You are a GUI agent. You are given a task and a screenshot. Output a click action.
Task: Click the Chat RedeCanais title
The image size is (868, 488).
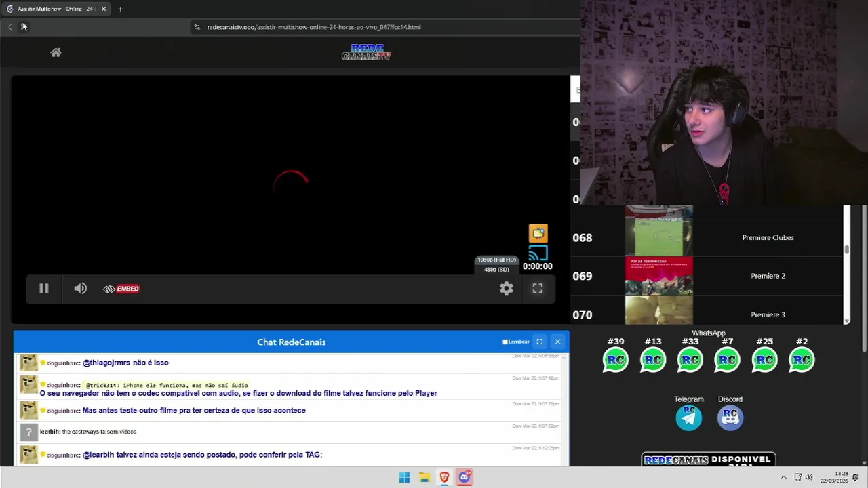tap(292, 342)
